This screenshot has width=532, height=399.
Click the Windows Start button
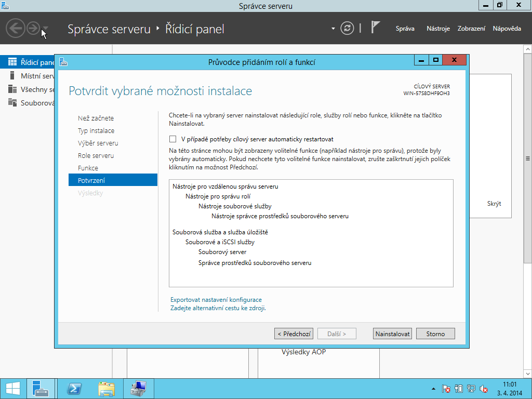tap(12, 388)
